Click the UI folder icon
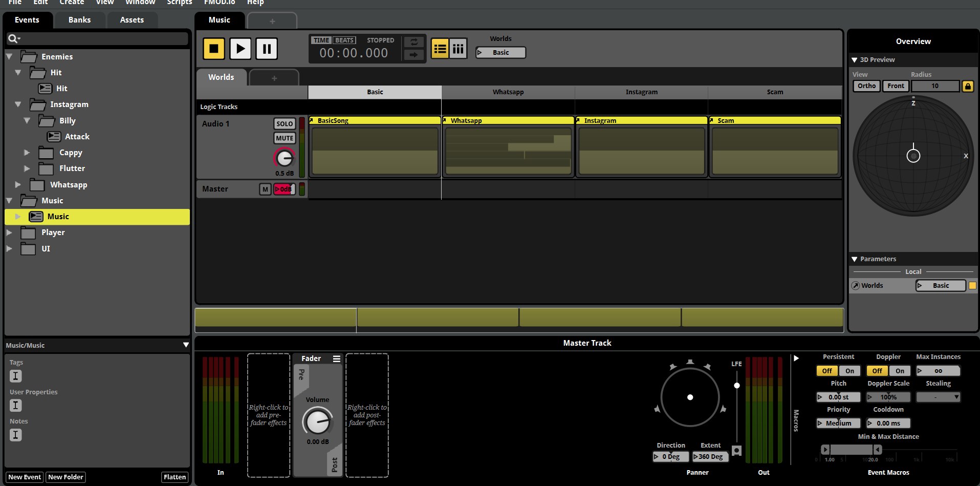Image resolution: width=980 pixels, height=486 pixels. click(x=28, y=249)
